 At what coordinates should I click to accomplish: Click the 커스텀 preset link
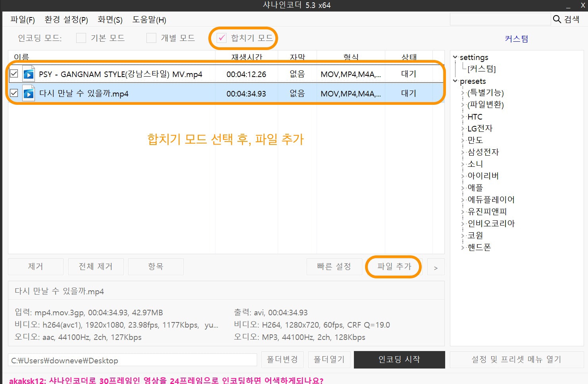[x=516, y=39]
